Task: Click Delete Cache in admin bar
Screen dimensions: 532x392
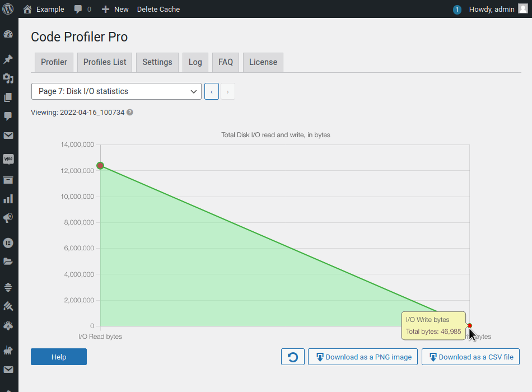Action: [158, 9]
